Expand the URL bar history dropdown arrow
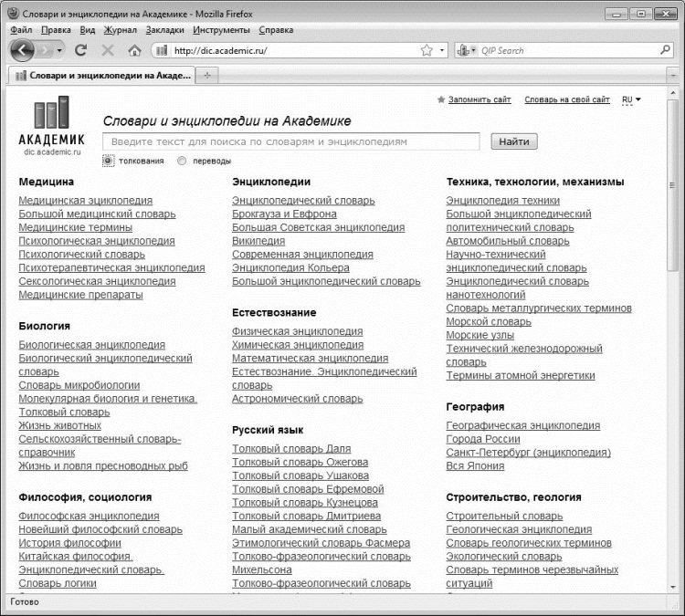The height and width of the screenshot is (616, 685). point(442,50)
